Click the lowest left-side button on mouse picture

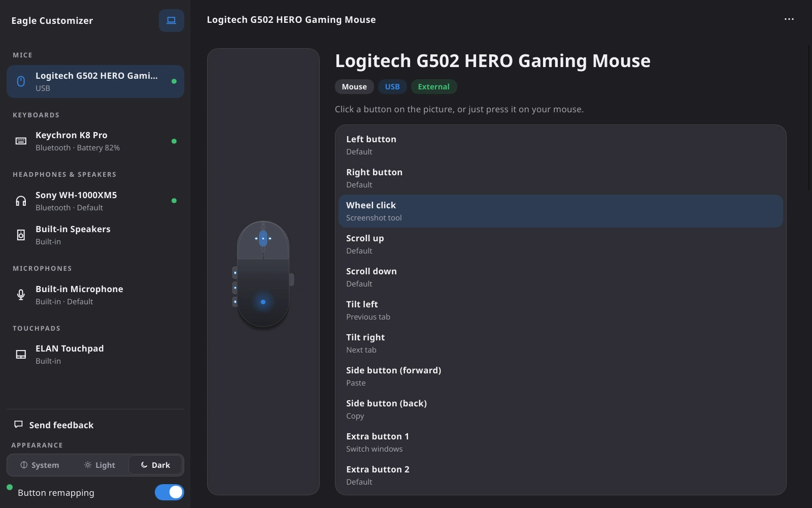[x=235, y=302]
